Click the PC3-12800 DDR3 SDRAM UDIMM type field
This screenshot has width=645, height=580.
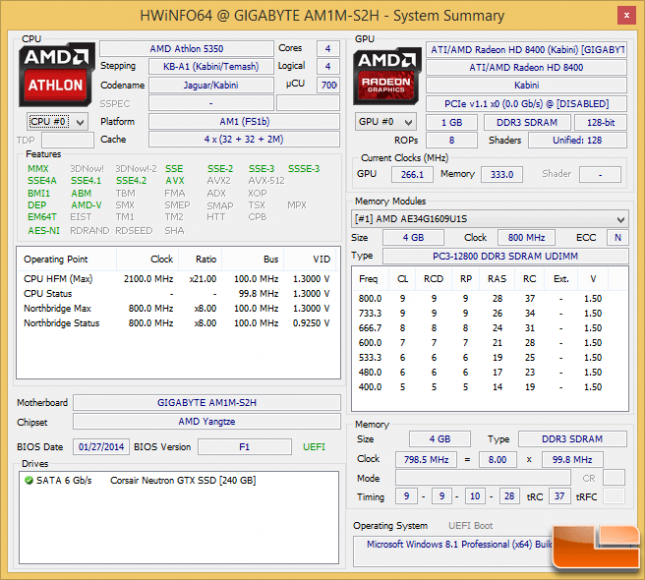[x=505, y=256]
